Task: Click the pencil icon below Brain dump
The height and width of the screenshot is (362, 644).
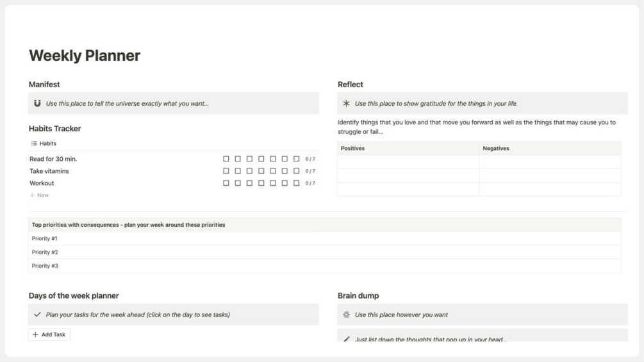Action: tap(347, 339)
